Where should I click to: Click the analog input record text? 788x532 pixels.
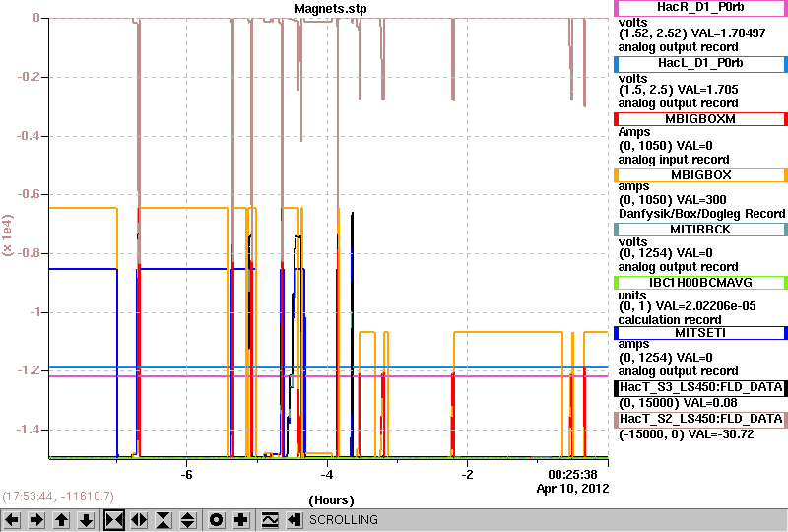pyautogui.click(x=674, y=160)
